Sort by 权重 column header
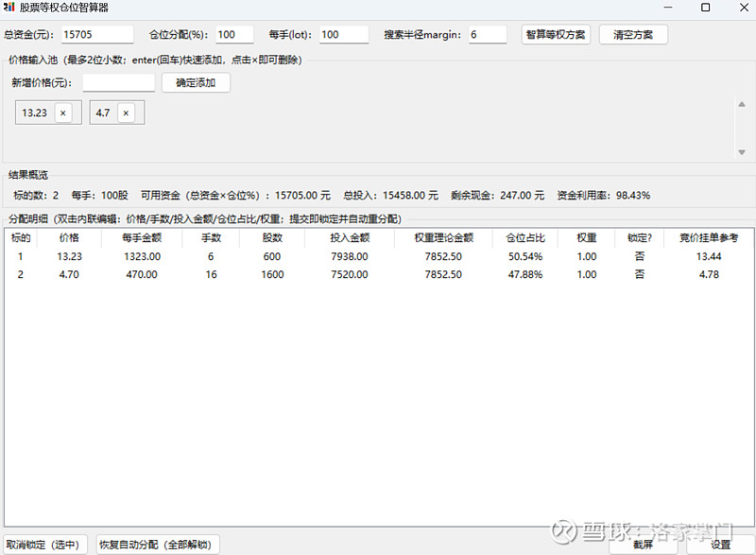 coord(586,237)
